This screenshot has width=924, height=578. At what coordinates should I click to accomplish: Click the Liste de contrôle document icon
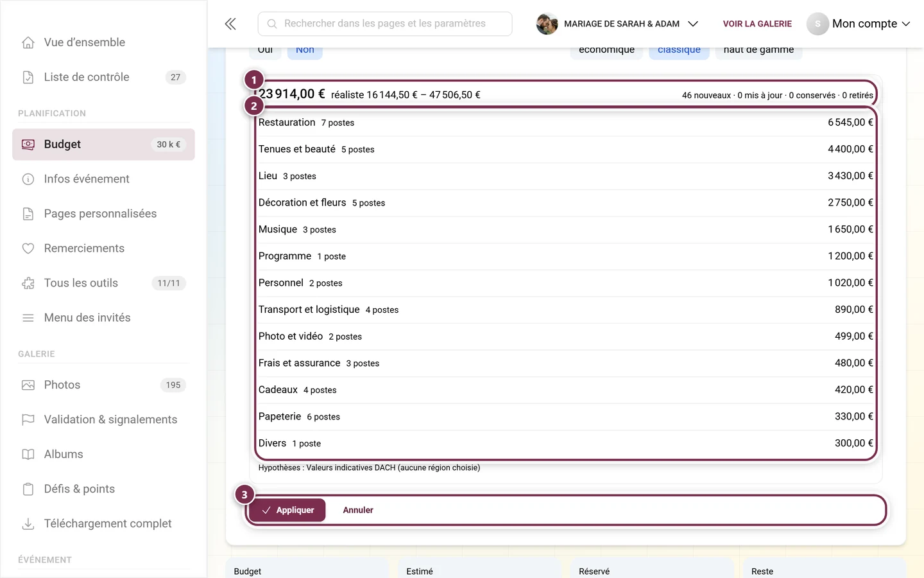coord(28,77)
